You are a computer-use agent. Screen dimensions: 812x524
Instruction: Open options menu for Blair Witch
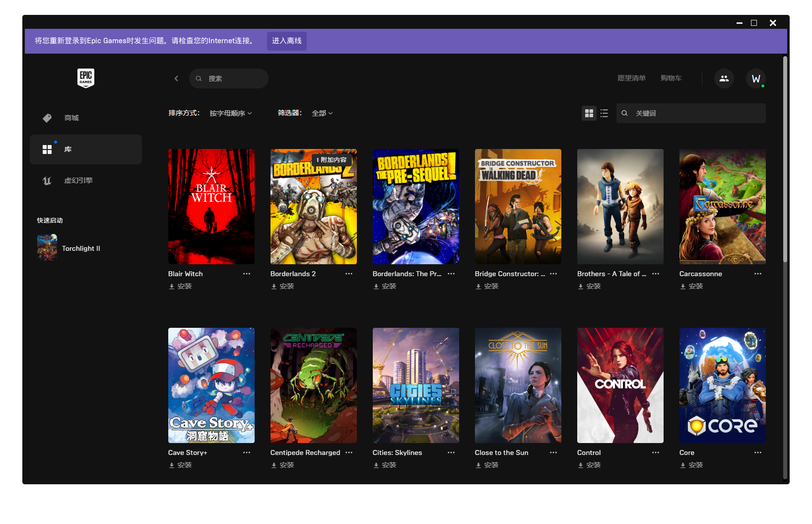pyautogui.click(x=247, y=274)
